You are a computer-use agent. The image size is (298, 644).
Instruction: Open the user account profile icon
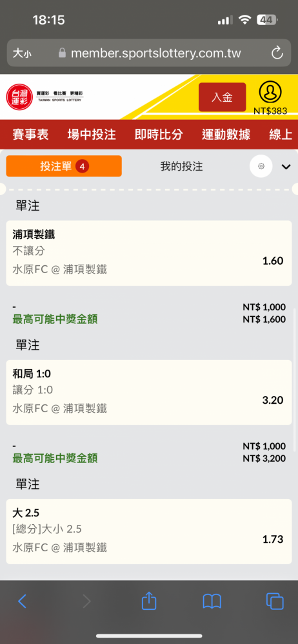tap(270, 92)
